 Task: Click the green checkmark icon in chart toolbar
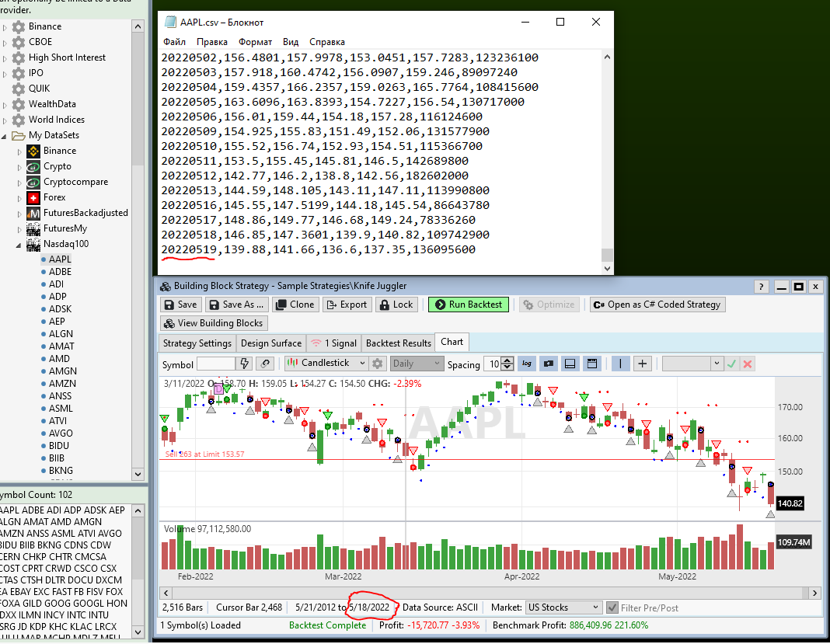pos(731,364)
